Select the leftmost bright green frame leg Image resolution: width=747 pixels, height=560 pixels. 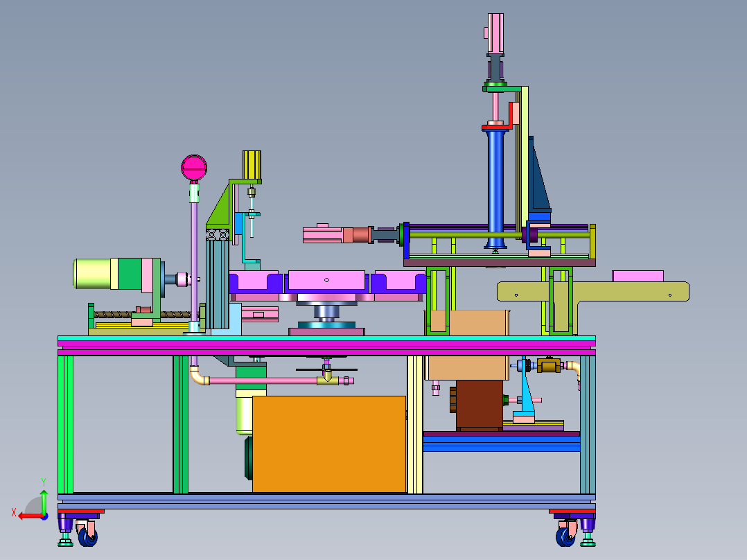coord(65,424)
